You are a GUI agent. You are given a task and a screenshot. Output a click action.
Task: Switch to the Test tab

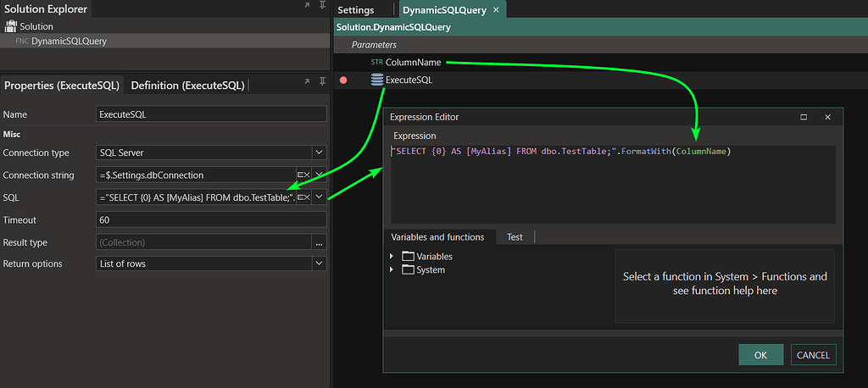(515, 237)
